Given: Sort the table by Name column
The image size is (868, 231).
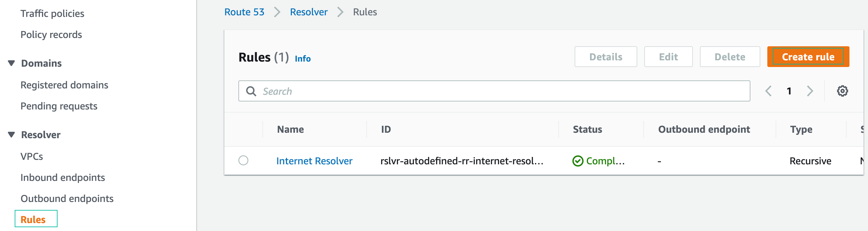Looking at the screenshot, I should click(x=290, y=129).
